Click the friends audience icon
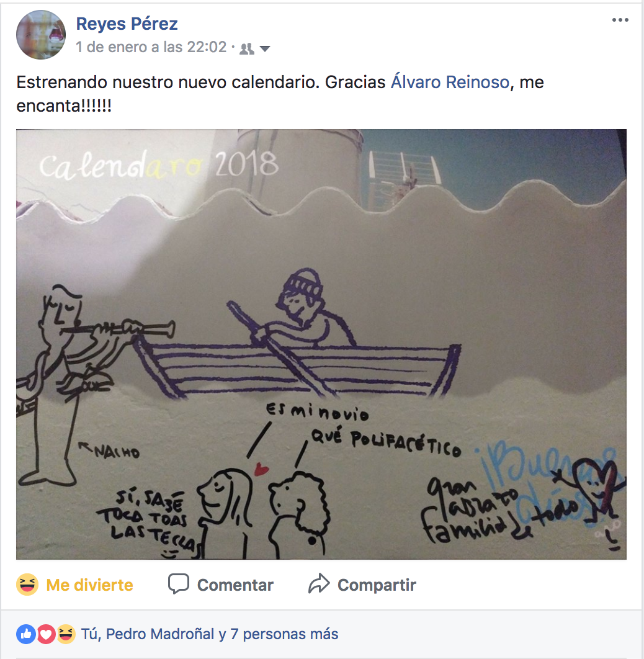Viewport: 644px width, 659px height. coord(247,49)
